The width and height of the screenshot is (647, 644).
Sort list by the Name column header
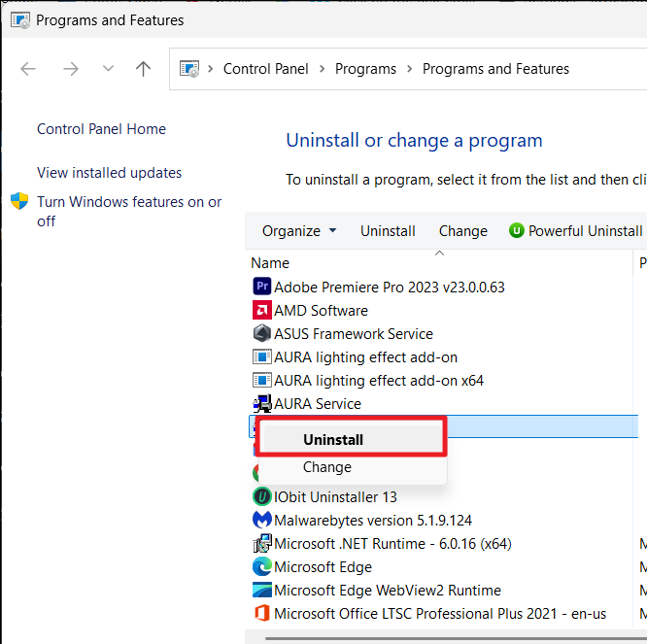[x=439, y=263]
